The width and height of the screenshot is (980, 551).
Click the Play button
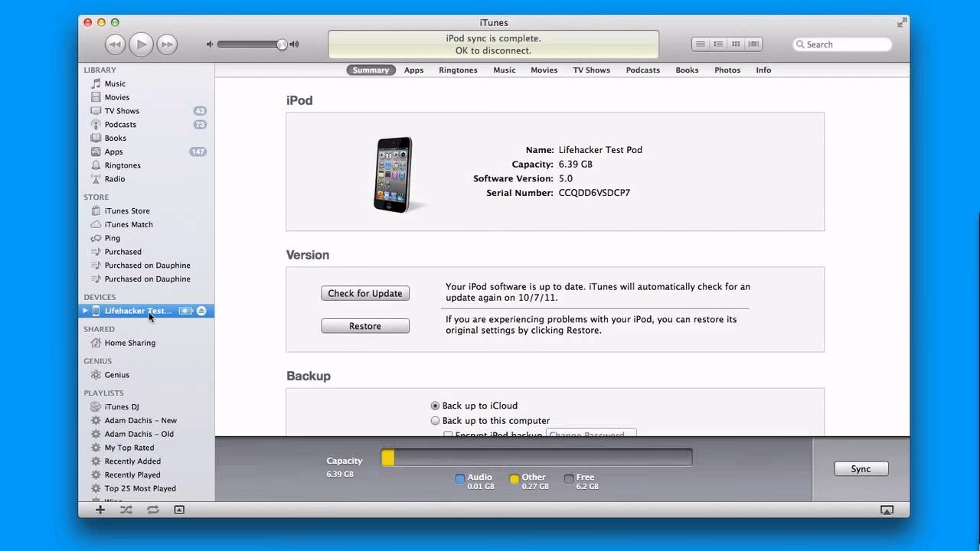pos(141,44)
